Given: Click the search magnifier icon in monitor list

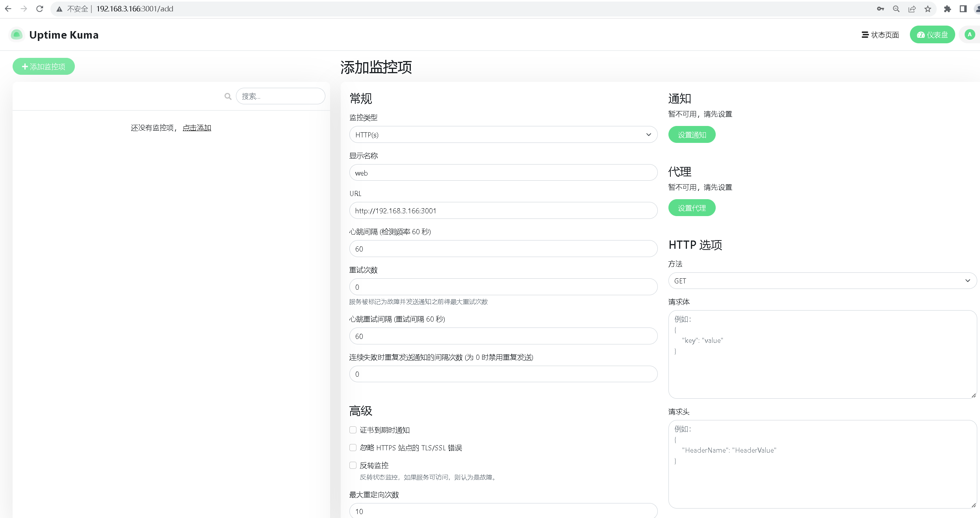Looking at the screenshot, I should click(x=228, y=96).
